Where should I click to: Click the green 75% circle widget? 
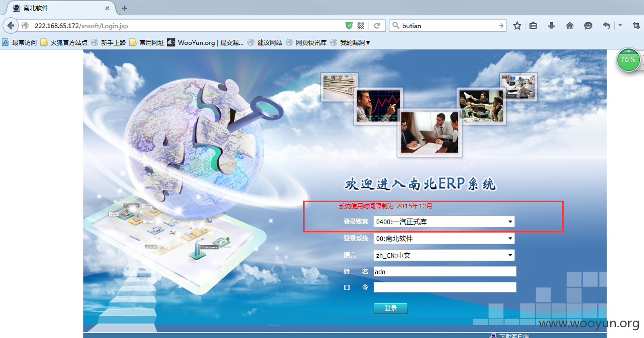628,60
